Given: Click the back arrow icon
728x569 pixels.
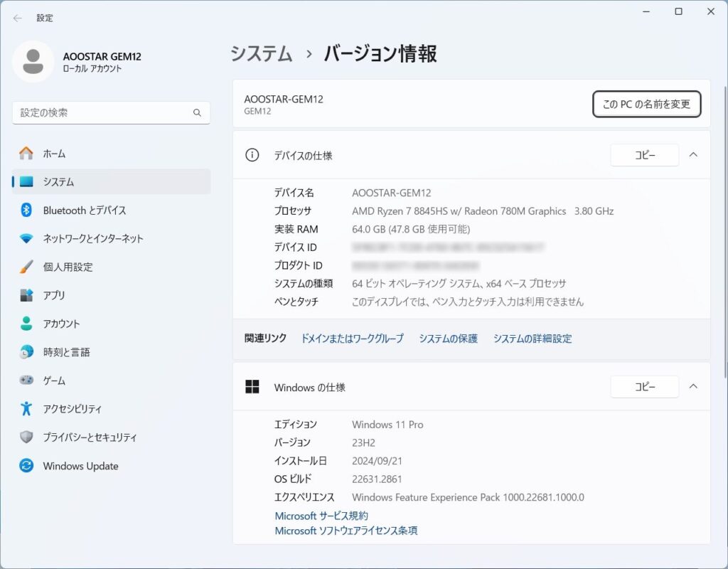Looking at the screenshot, I should pyautogui.click(x=18, y=18).
